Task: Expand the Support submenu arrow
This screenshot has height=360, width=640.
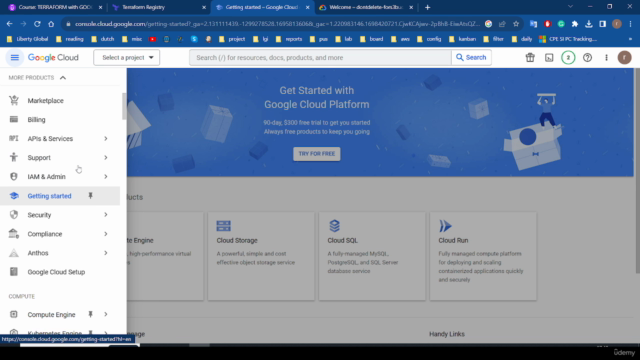Action: 106,158
